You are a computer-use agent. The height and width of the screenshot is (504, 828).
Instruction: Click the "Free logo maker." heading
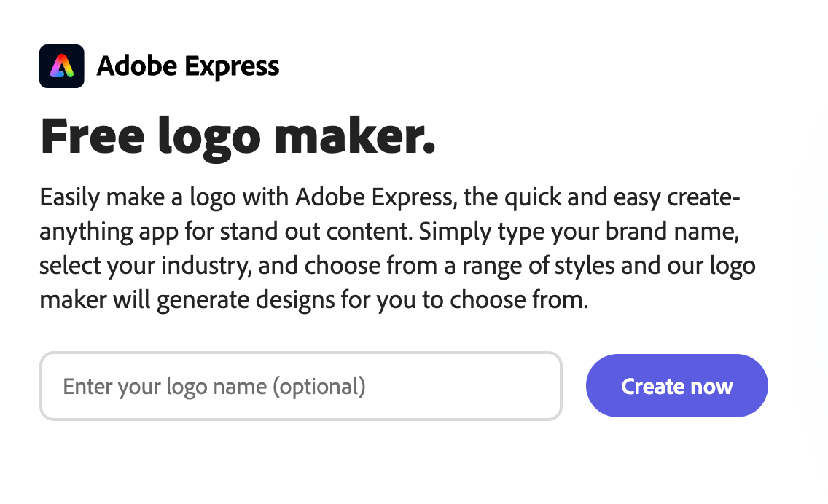pos(238,136)
